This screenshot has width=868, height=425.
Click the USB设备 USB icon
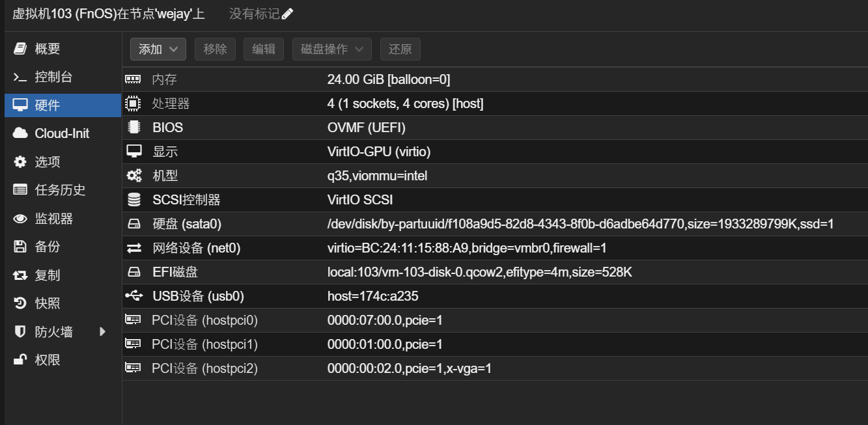pyautogui.click(x=133, y=296)
